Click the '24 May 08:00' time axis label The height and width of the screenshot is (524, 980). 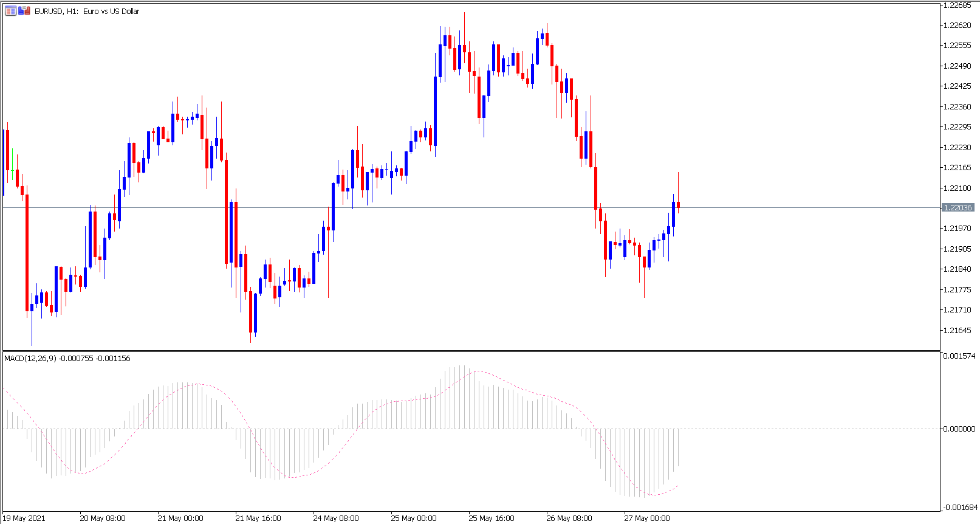(336, 519)
